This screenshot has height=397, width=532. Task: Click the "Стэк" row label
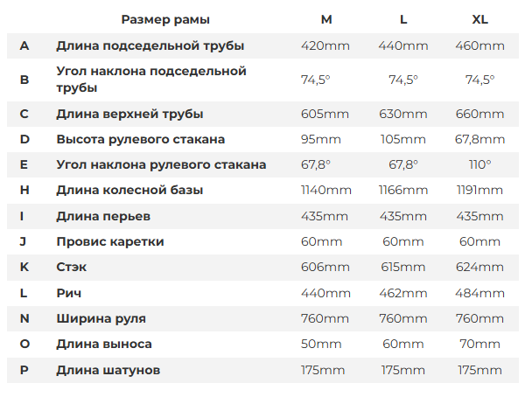tap(71, 268)
